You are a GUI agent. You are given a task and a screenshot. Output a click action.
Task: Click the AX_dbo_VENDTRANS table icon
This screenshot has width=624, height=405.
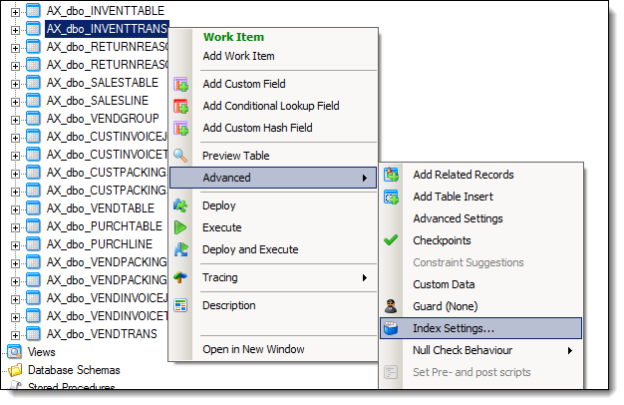[x=33, y=333]
